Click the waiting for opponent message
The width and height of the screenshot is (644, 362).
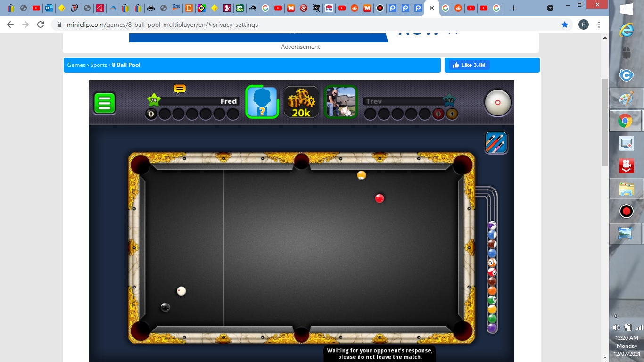380,354
